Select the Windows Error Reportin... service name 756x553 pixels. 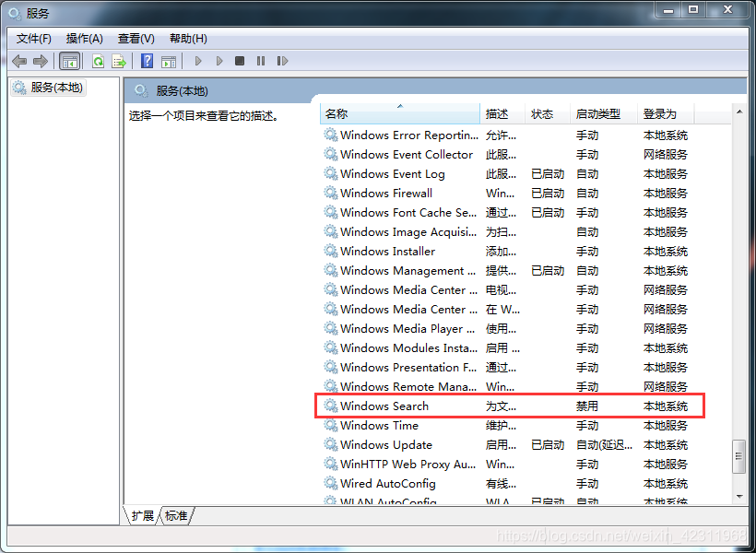(409, 135)
